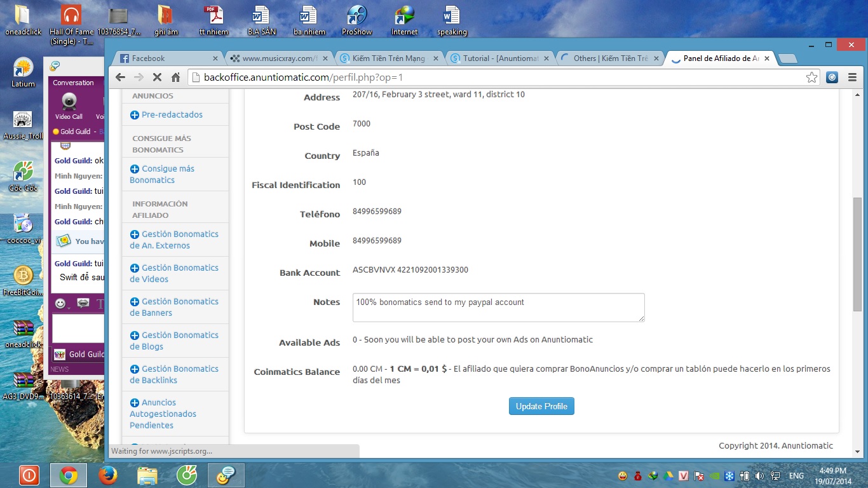Open the tt nhiem PDF file on the desktop

[213, 19]
